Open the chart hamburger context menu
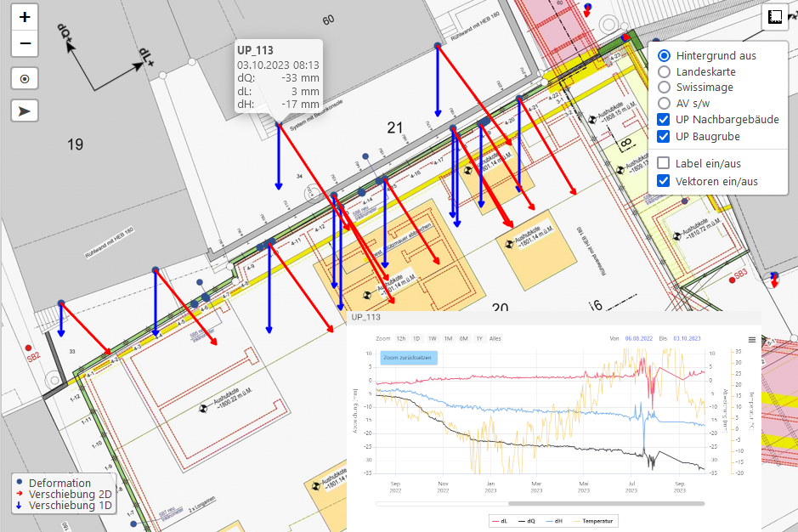 [751, 339]
